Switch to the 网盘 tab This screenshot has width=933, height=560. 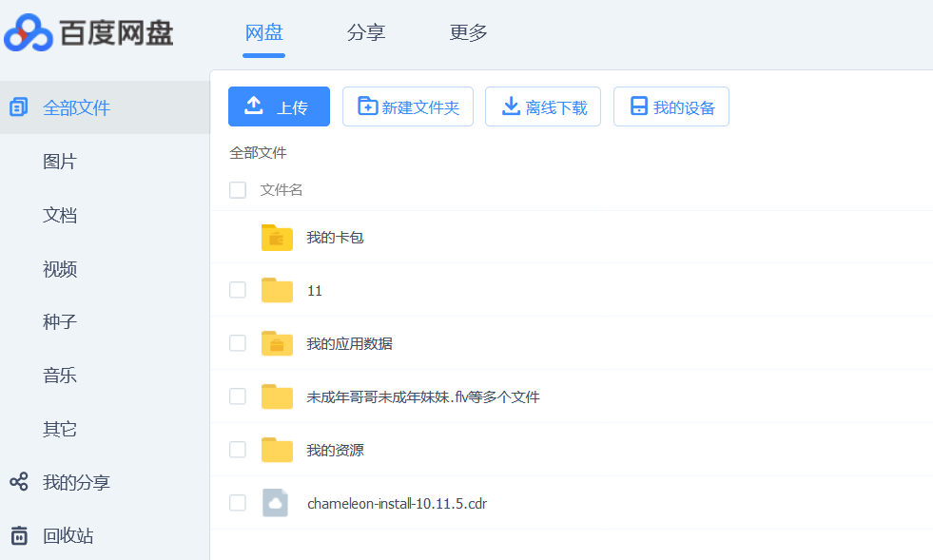point(263,32)
